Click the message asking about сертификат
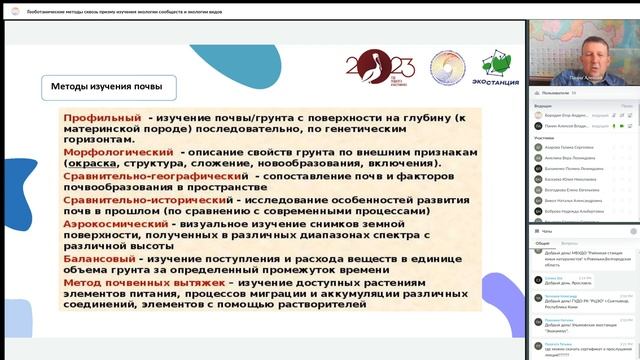Viewport: 640px width, 360px height. coord(584,350)
